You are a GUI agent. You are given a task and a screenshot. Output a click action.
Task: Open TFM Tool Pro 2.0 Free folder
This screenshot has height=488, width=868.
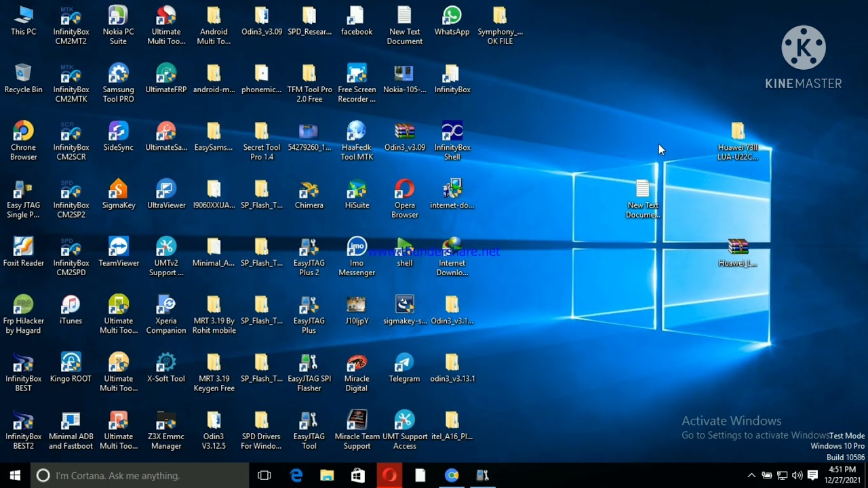pyautogui.click(x=309, y=83)
